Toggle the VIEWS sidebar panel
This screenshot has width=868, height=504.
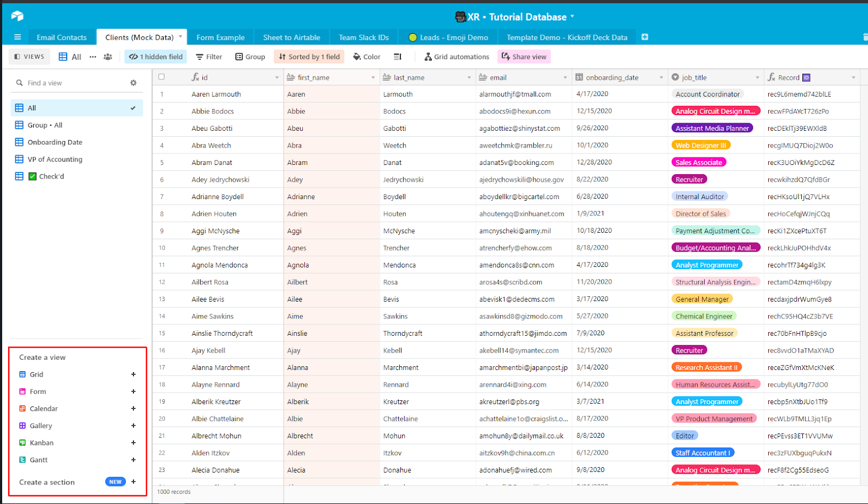(29, 57)
